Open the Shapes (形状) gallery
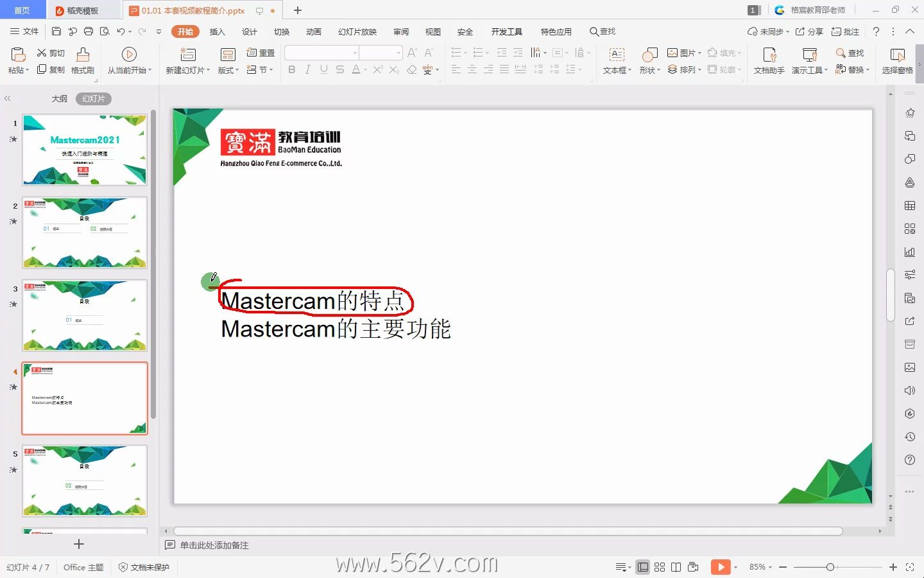Viewport: 924px width, 578px height. coord(650,61)
